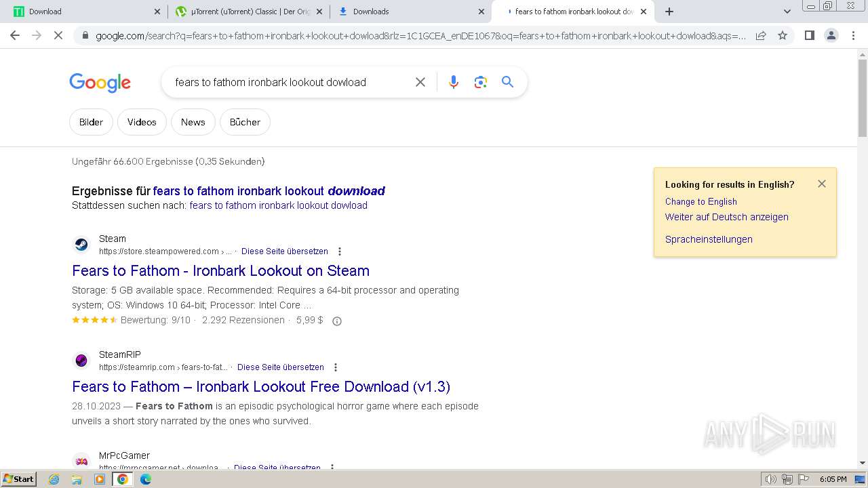The width and height of the screenshot is (868, 488).
Task: Open media player from the taskbar
Action: 100,479
